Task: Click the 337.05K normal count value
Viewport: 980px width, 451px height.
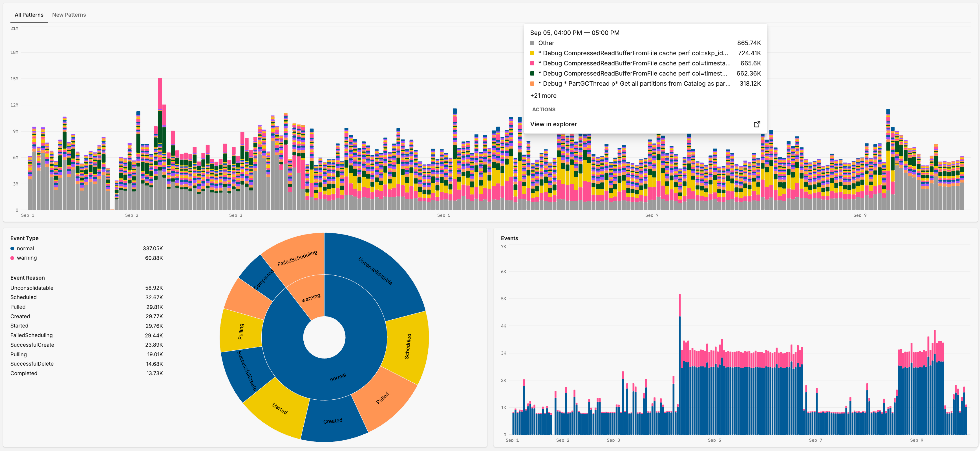Action: [x=153, y=249]
